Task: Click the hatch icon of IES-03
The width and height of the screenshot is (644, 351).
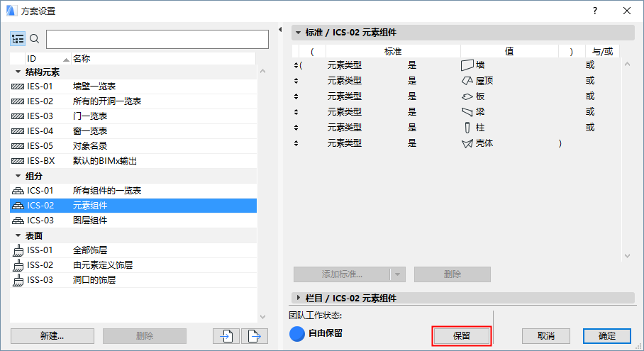Action: [x=18, y=116]
